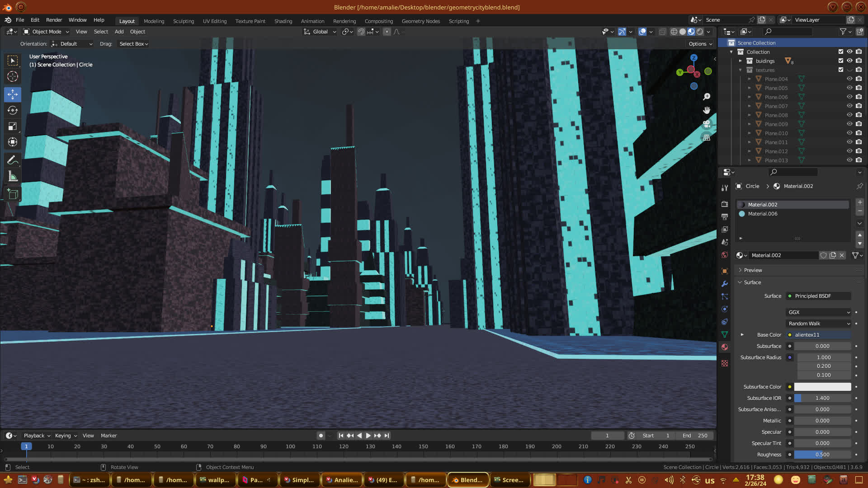Screen dimensions: 868x488
Task: Click the Subsurface Color white swatch
Action: 822,387
